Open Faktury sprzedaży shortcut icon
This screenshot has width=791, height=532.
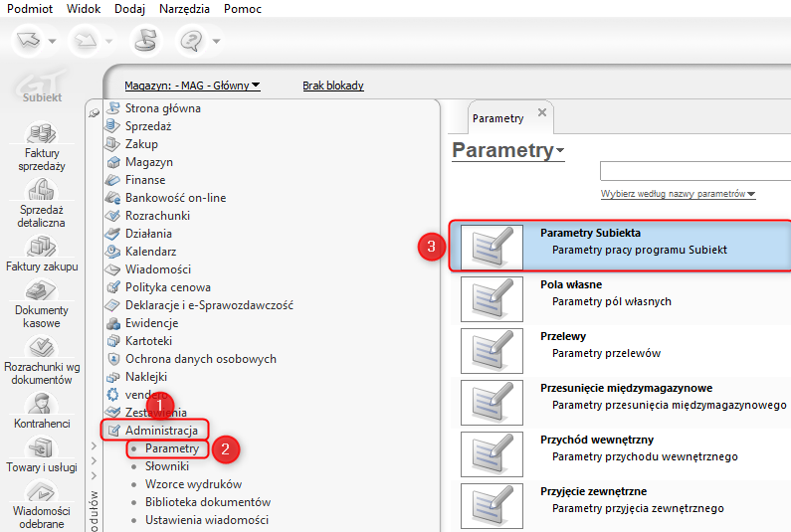pos(42,134)
